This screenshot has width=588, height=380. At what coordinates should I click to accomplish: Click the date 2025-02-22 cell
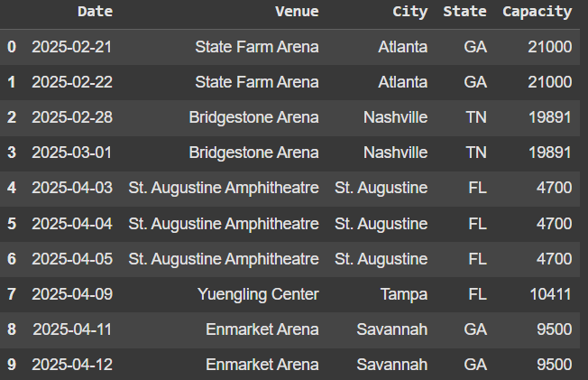point(72,82)
